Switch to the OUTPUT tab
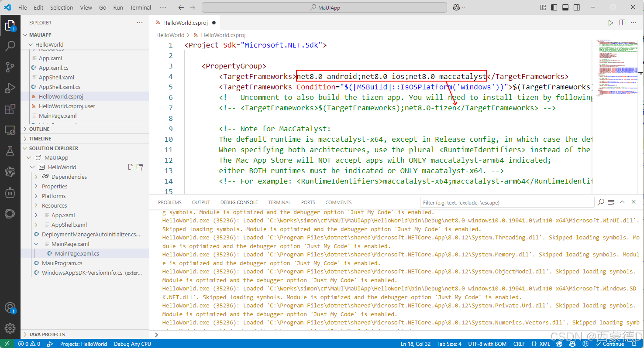The width and height of the screenshot is (644, 348). [x=201, y=202]
